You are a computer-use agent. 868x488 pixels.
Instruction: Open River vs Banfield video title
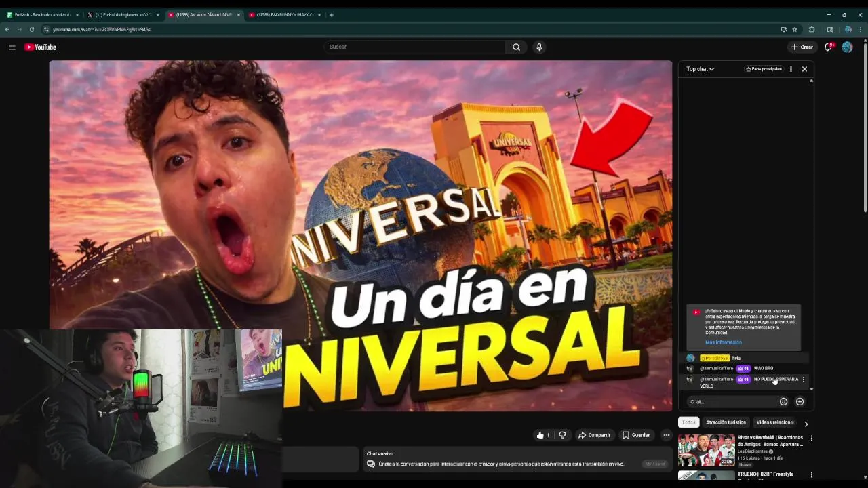point(770,441)
